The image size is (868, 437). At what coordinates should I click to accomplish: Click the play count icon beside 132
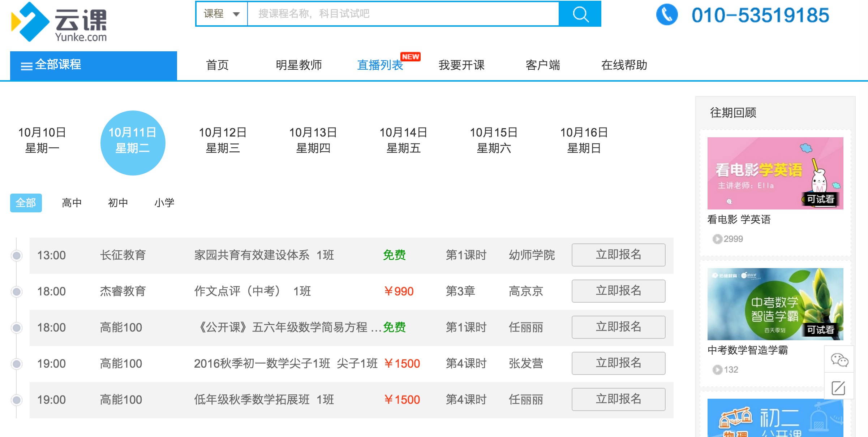pos(717,370)
